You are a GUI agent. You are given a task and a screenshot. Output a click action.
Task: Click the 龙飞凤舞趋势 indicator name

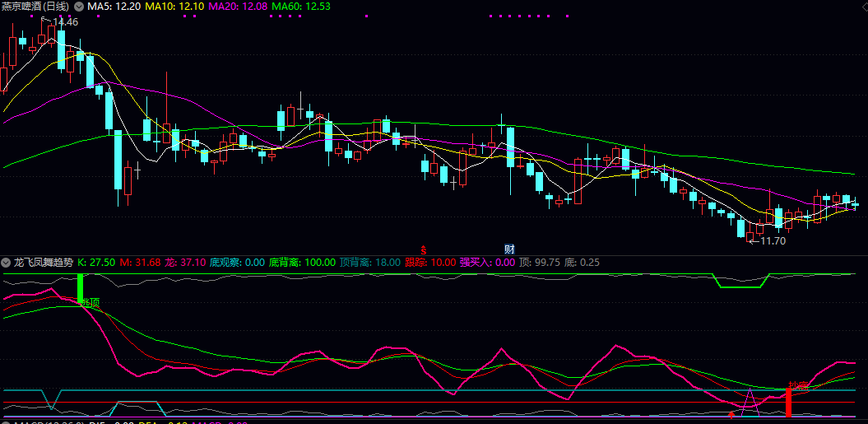pyautogui.click(x=44, y=263)
